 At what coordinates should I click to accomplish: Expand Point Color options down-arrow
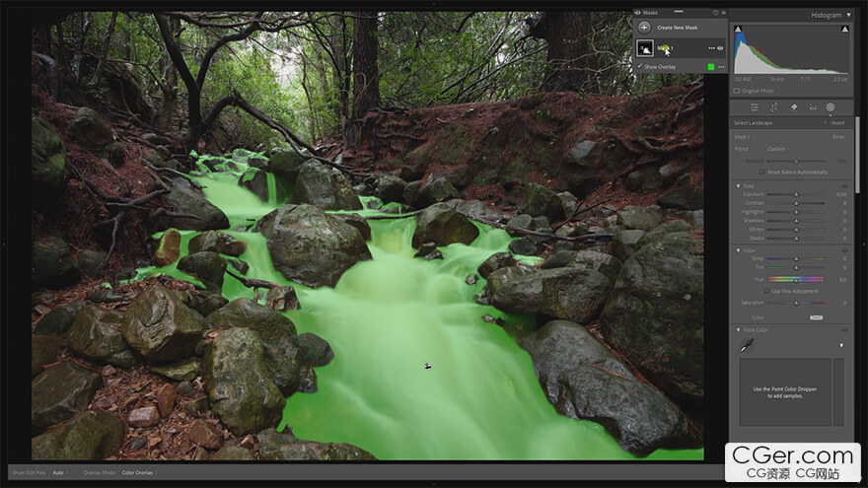click(841, 346)
